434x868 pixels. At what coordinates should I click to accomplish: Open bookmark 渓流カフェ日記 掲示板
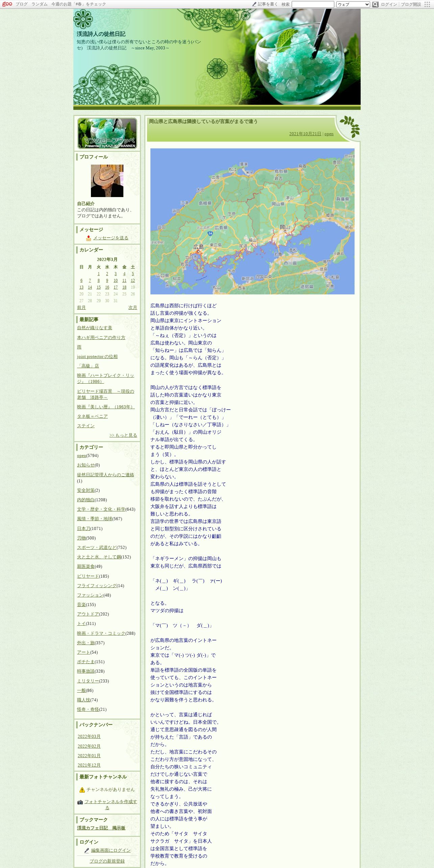[101, 828]
